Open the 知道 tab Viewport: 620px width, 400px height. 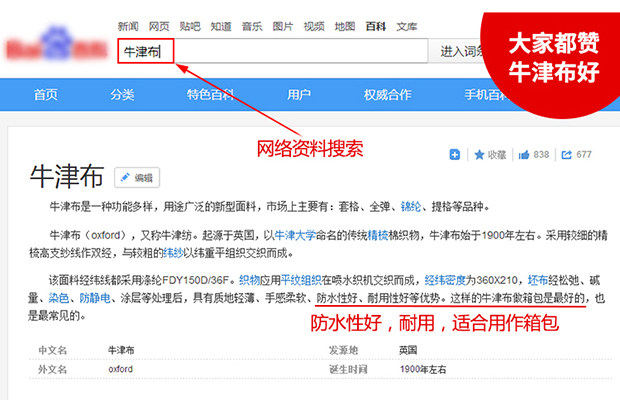click(221, 26)
